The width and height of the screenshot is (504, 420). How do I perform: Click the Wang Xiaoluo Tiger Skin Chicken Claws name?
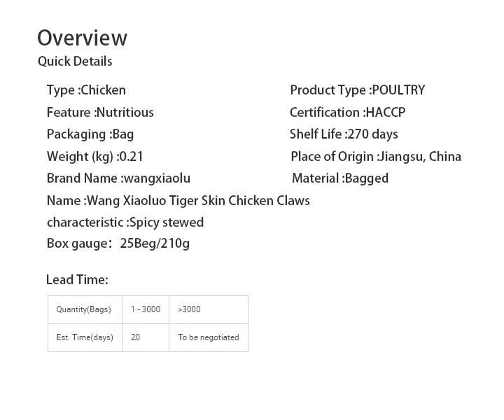(198, 201)
